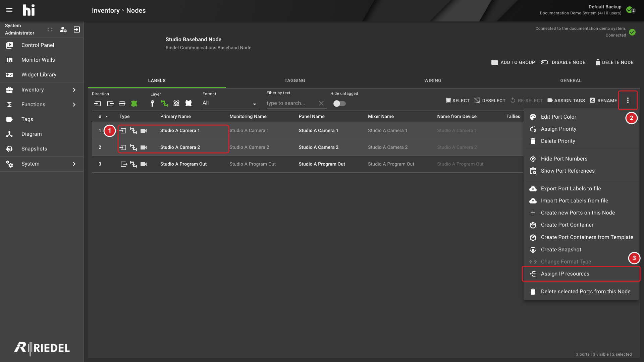Open Snapshots page from sidebar
Screen dimensions: 644x362
point(42,149)
